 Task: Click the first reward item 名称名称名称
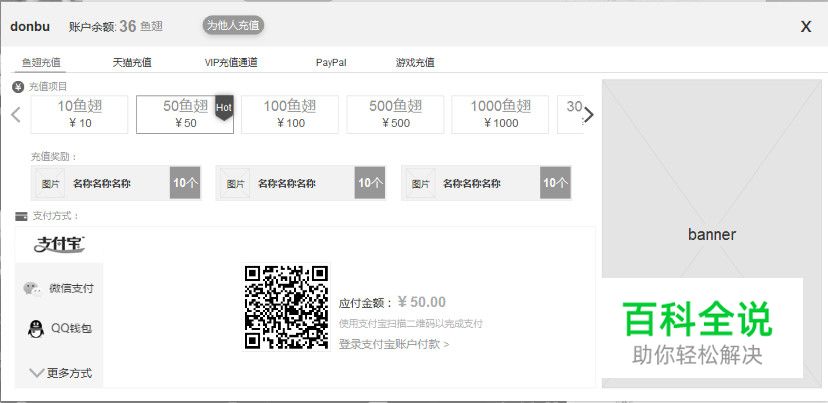(x=116, y=183)
